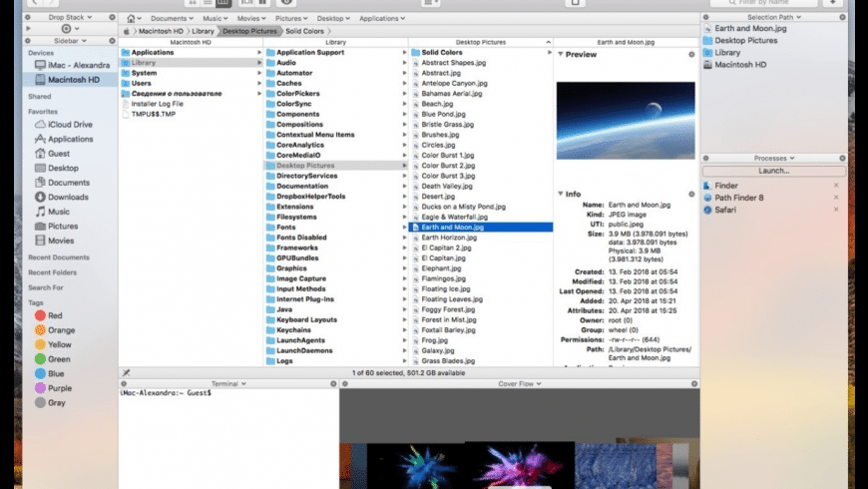The height and width of the screenshot is (489, 868).
Task: Open the gear menu of the Preview section
Action: [691, 55]
